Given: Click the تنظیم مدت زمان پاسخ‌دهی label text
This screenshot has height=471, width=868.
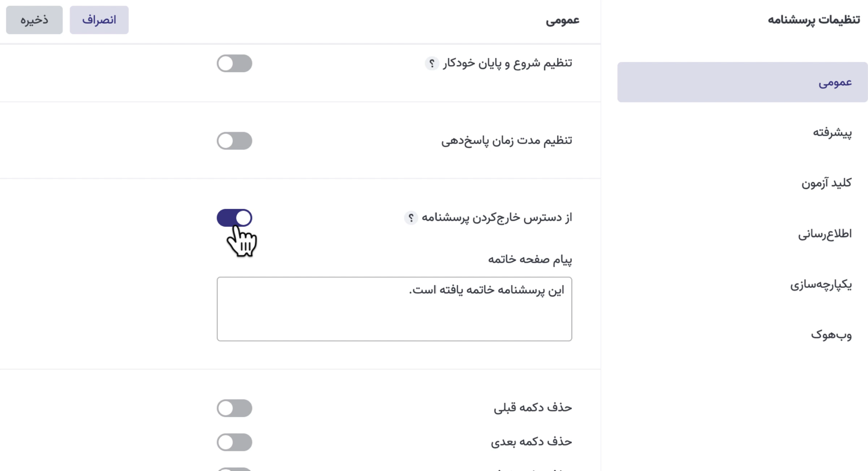Looking at the screenshot, I should point(506,141).
